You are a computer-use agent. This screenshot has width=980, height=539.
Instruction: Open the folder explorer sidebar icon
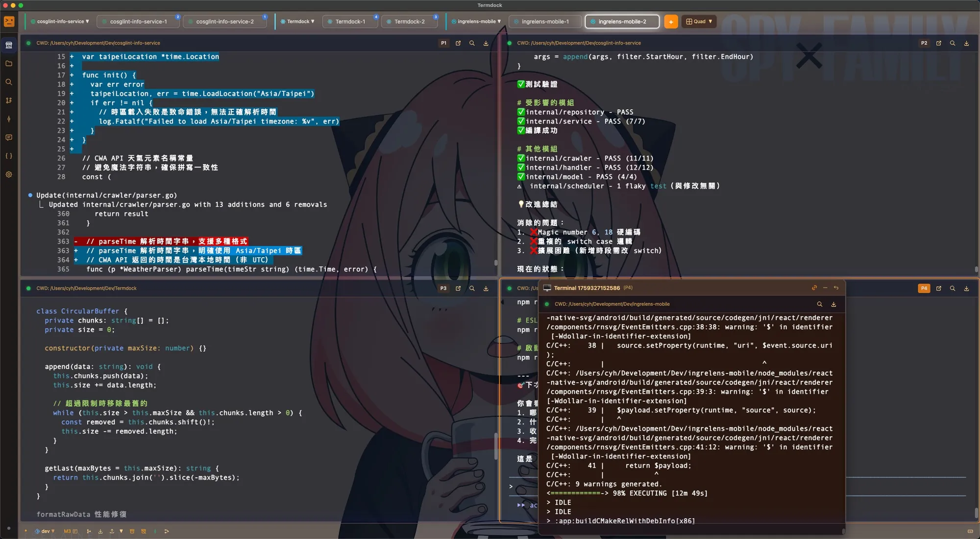pos(9,64)
